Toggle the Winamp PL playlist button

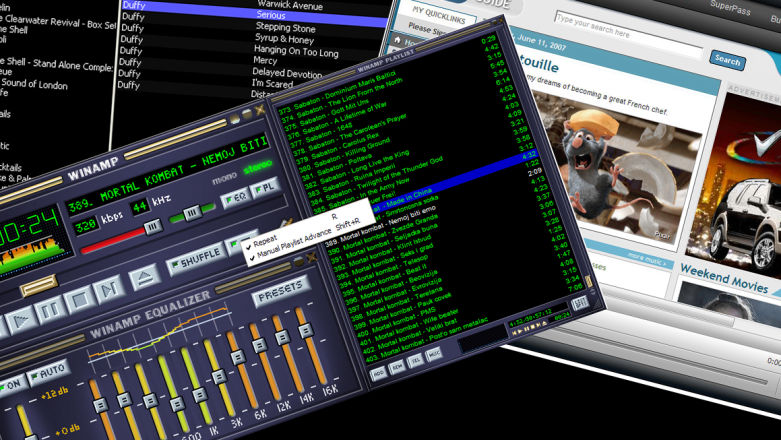click(x=266, y=188)
